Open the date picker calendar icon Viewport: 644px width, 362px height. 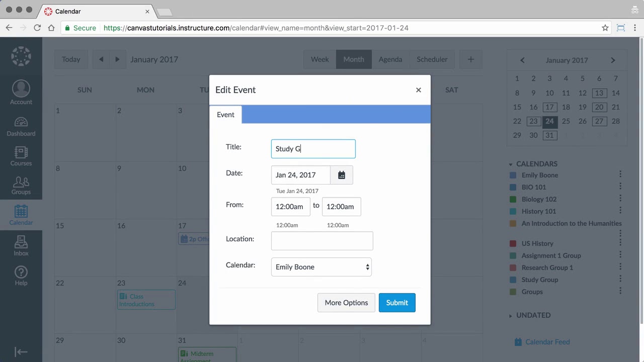coord(342,175)
